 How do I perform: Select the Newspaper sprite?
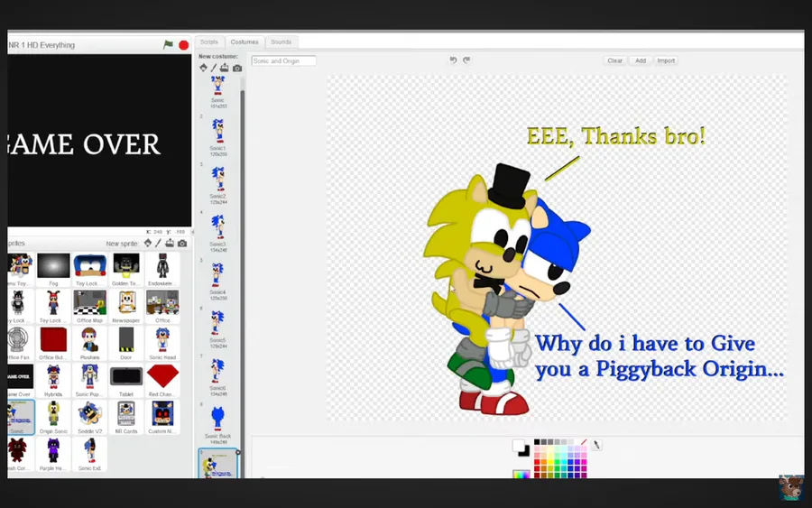[x=125, y=306]
